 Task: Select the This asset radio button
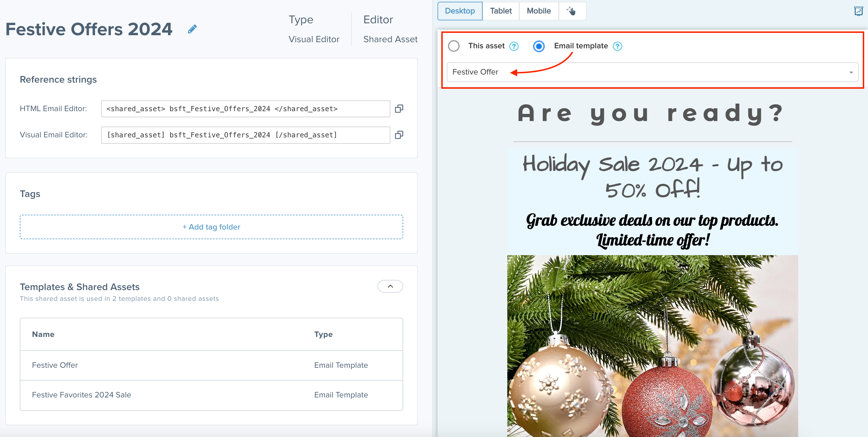[454, 46]
